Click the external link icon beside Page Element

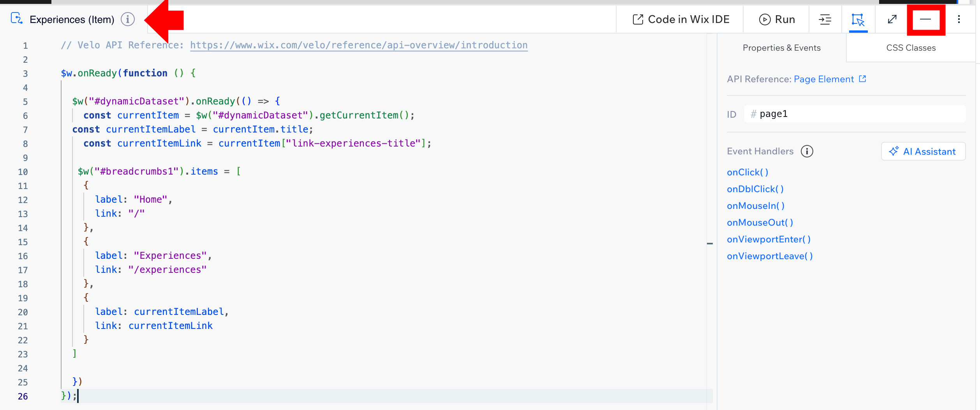pyautogui.click(x=862, y=79)
